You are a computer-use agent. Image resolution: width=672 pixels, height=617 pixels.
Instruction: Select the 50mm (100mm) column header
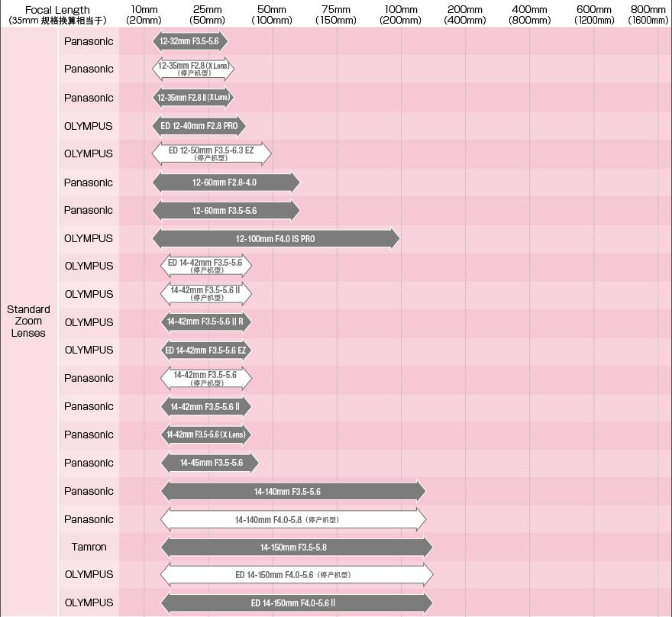(272, 15)
